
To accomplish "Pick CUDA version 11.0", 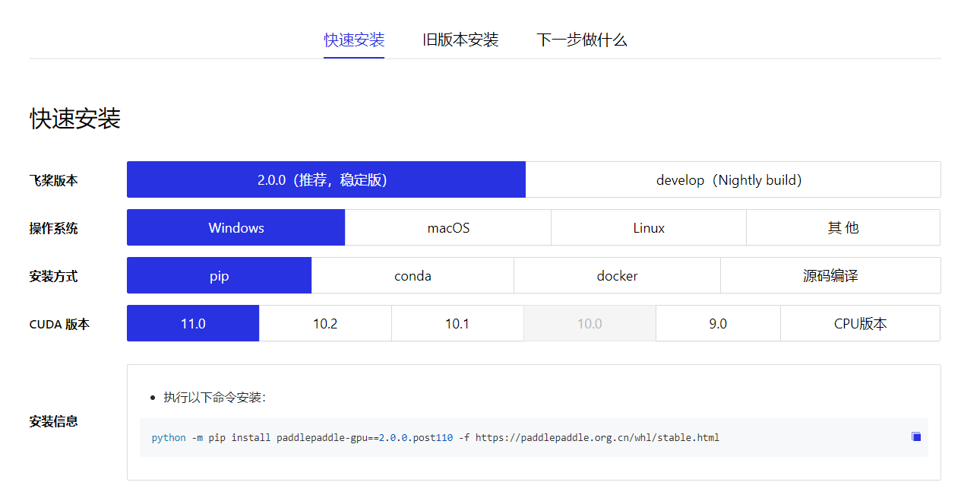I will tap(193, 323).
